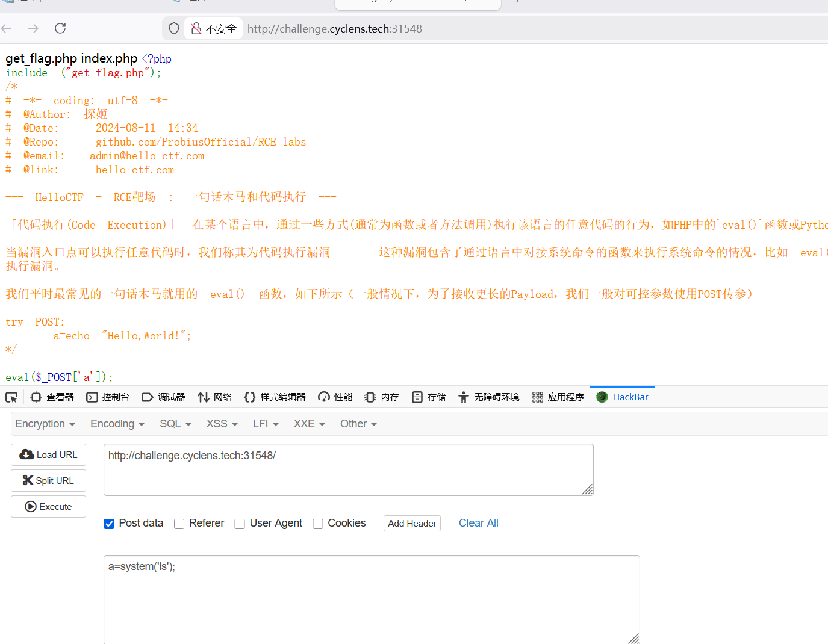This screenshot has height=644, width=828.
Task: Switch to the Debugger (调试器) tab
Action: coord(164,397)
